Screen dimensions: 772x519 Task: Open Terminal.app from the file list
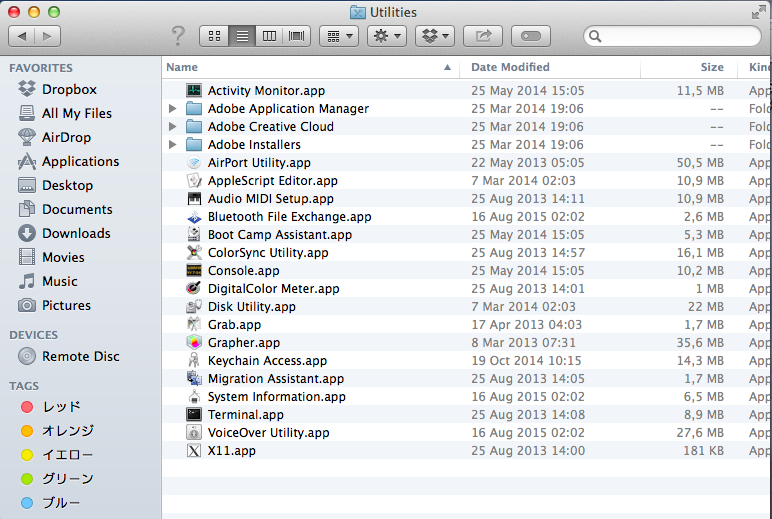click(245, 415)
